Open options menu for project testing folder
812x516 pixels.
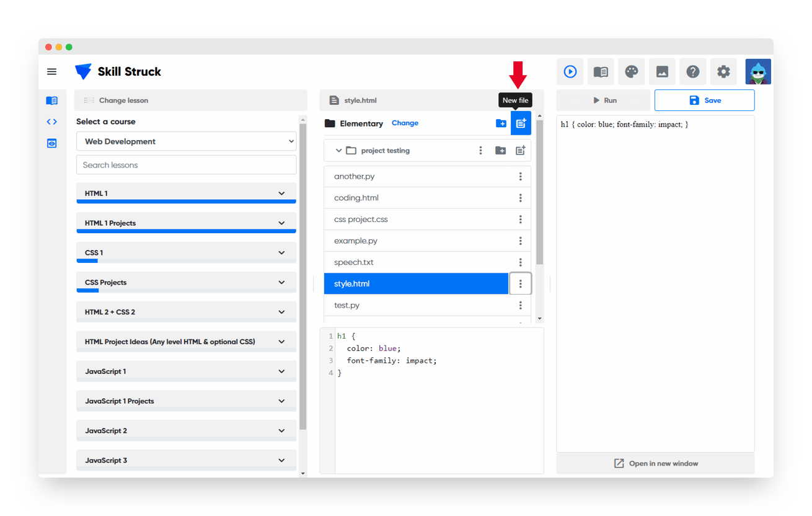pyautogui.click(x=480, y=151)
